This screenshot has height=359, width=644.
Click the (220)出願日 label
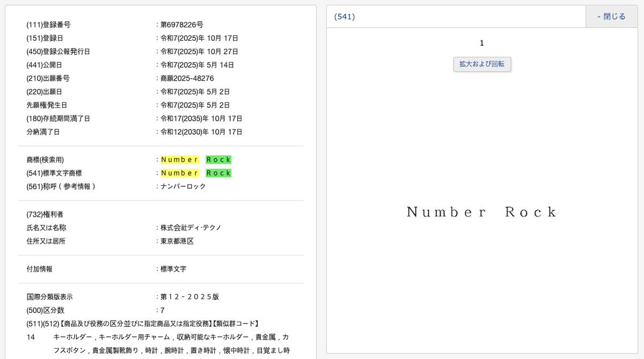coord(44,92)
